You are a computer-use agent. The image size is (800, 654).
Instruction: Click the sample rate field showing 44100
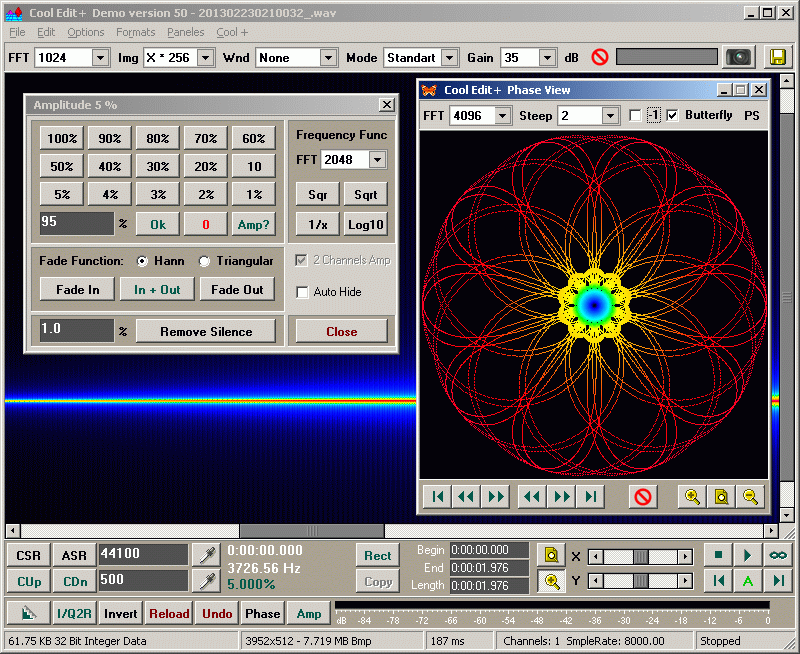tap(143, 555)
